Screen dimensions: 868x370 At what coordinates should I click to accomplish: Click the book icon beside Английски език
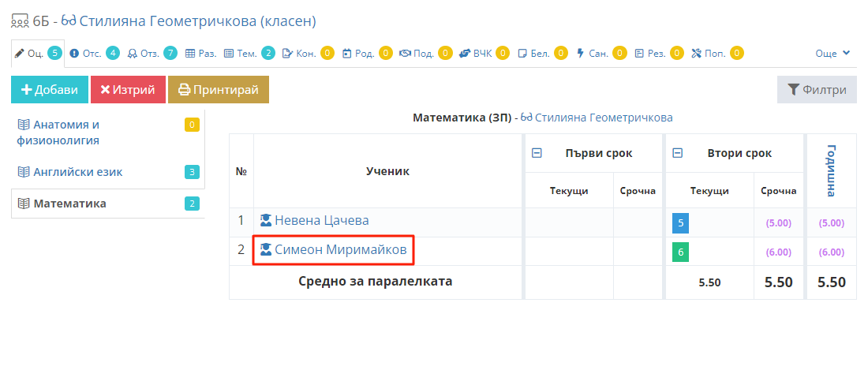(23, 172)
